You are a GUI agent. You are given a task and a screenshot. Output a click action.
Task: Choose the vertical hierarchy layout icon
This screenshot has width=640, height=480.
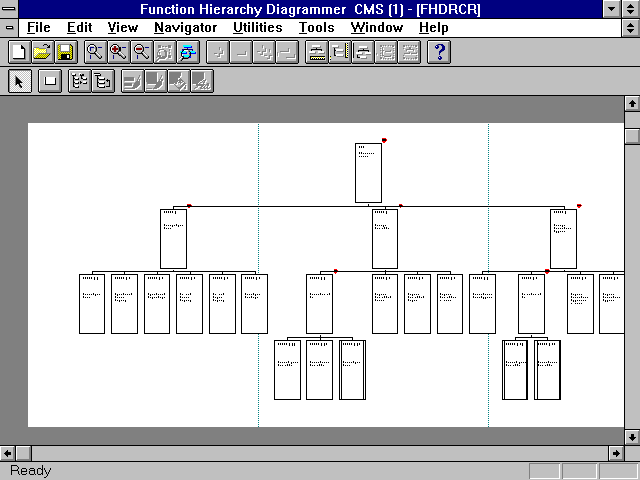point(102,82)
